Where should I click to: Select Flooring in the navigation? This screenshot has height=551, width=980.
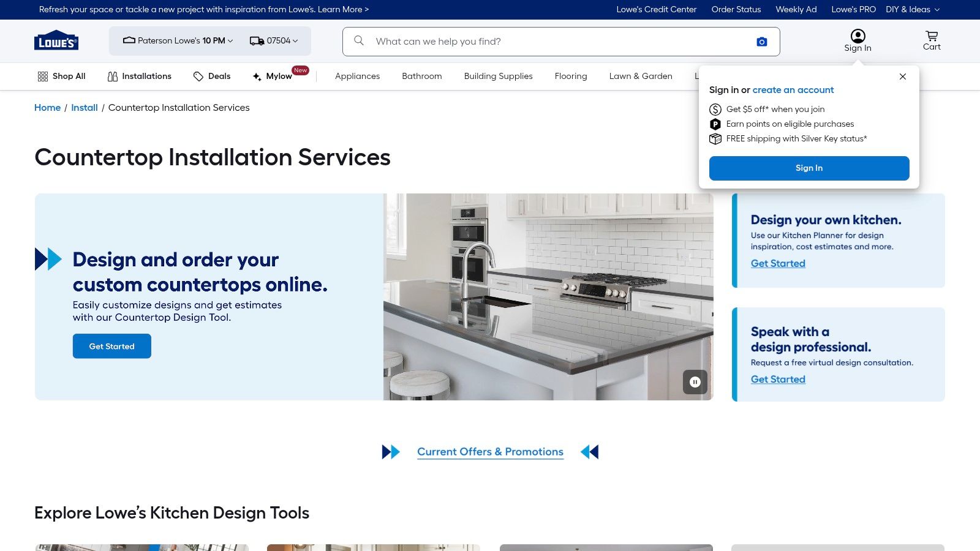570,76
